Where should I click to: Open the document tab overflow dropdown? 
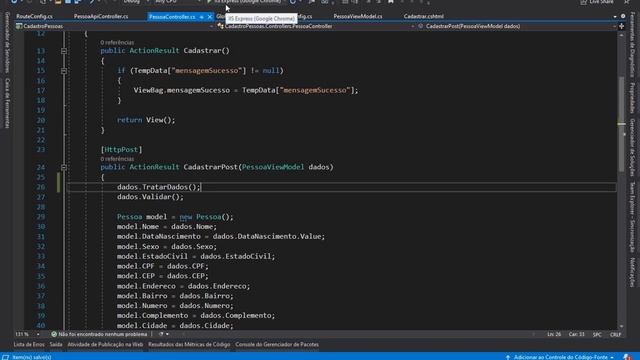[615, 17]
